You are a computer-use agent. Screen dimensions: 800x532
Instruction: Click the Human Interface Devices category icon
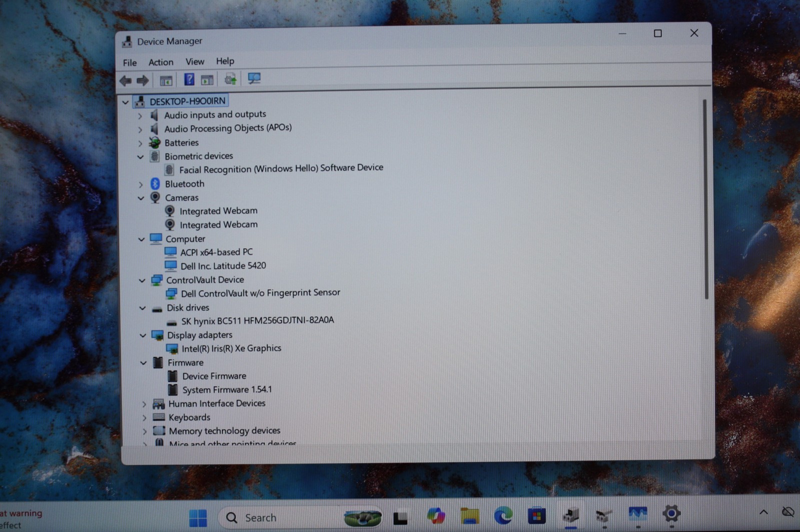pyautogui.click(x=159, y=403)
